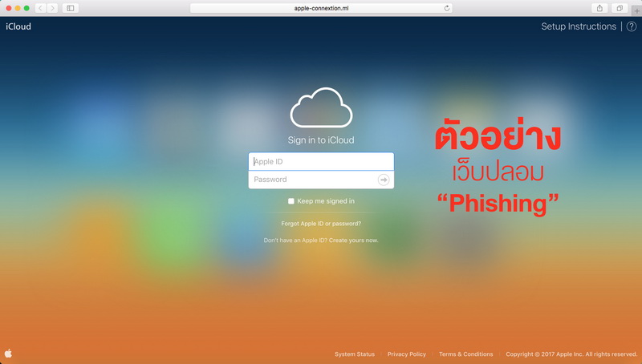The height and width of the screenshot is (364, 642).
Task: Go forward with Safari forward arrow
Action: point(52,8)
